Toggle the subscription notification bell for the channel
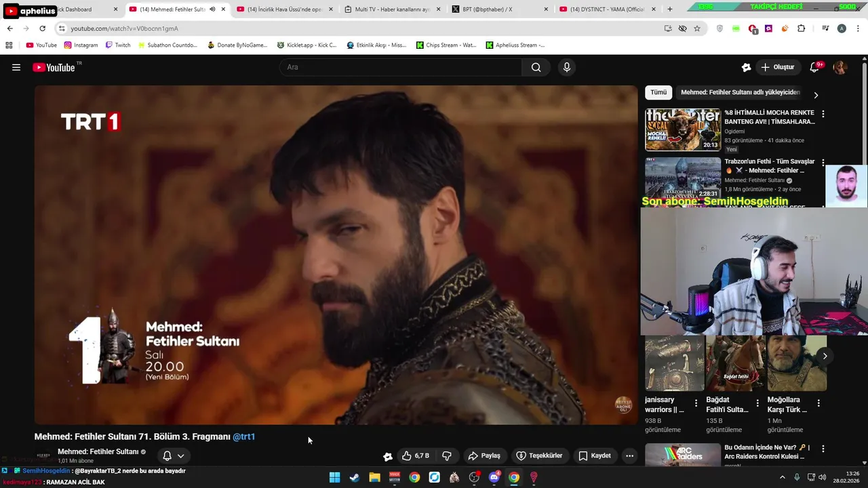This screenshot has height=488, width=868. coord(167,455)
